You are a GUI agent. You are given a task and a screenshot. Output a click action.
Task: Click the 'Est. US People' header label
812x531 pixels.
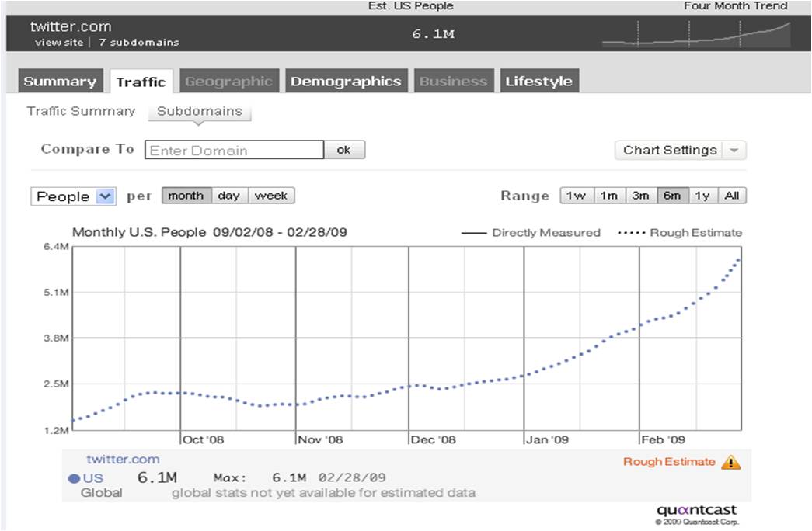click(410, 6)
